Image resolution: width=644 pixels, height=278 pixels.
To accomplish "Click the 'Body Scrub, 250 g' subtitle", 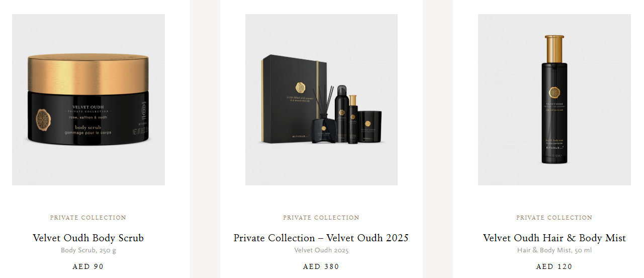I will (x=88, y=250).
